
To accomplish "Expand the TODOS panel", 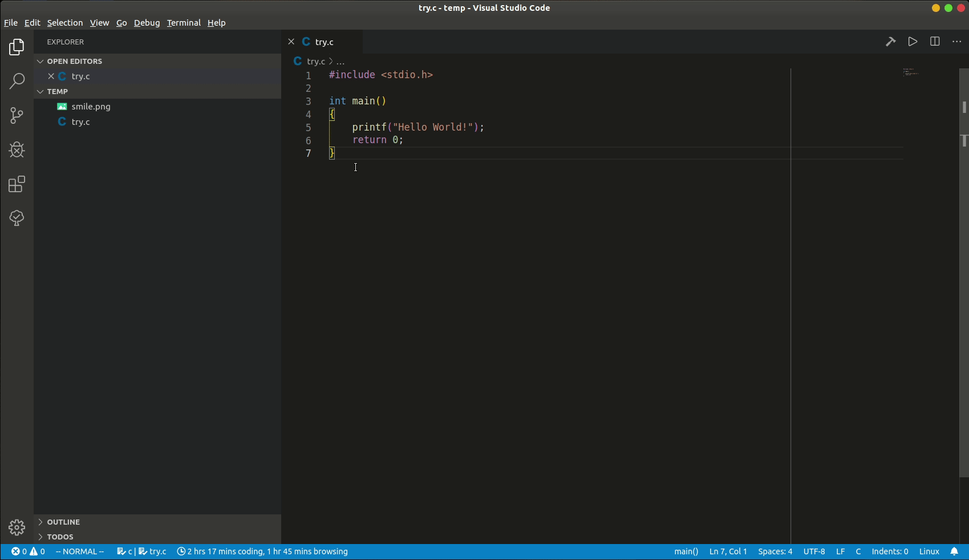I will pos(60,537).
